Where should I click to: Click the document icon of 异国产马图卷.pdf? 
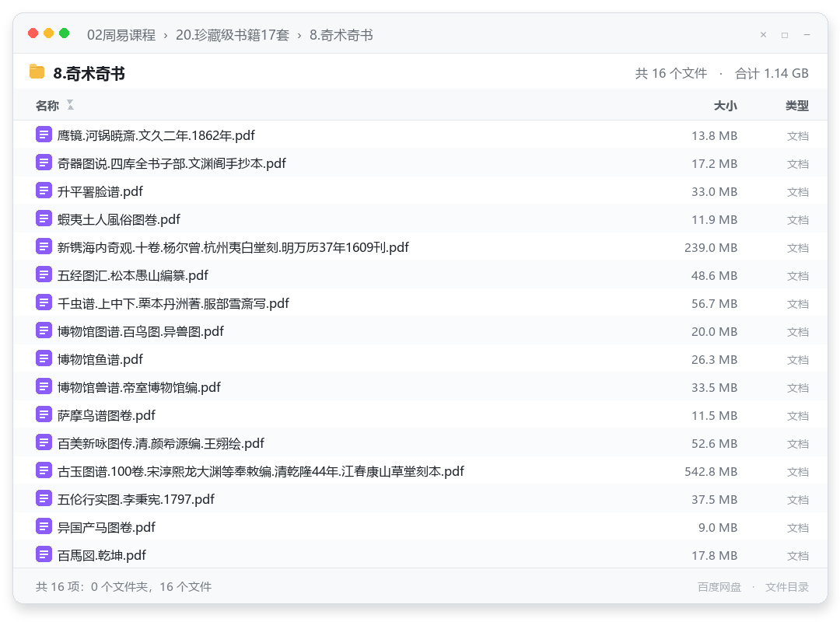tap(44, 526)
